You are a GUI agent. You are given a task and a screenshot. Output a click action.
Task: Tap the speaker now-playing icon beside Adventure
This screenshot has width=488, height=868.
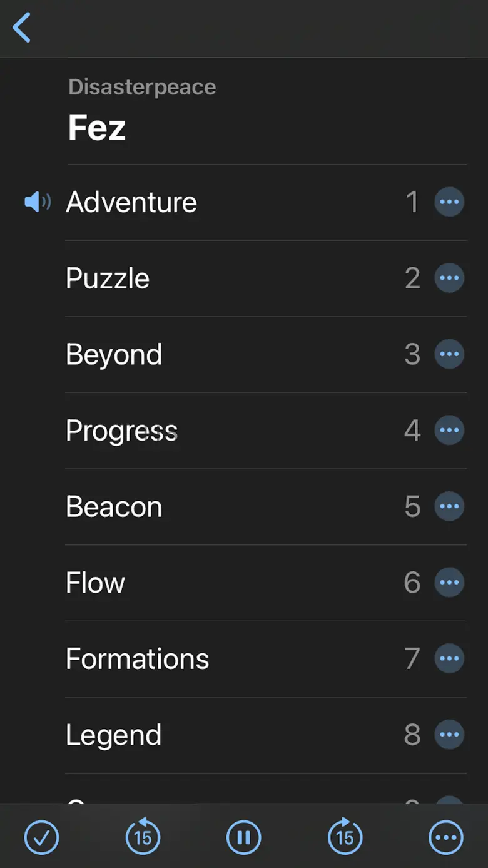[x=38, y=202]
